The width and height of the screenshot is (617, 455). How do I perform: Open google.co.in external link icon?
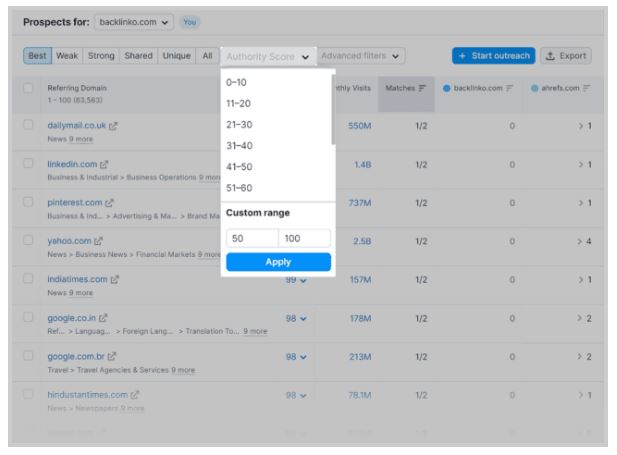pyautogui.click(x=103, y=318)
